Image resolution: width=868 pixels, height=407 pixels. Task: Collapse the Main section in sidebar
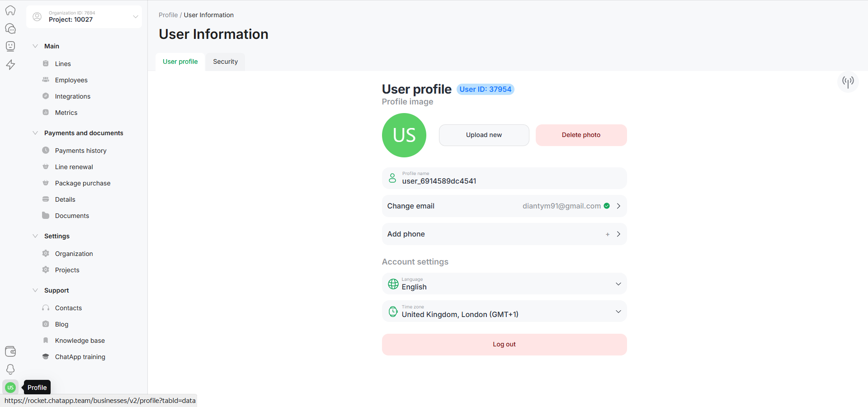coord(35,46)
